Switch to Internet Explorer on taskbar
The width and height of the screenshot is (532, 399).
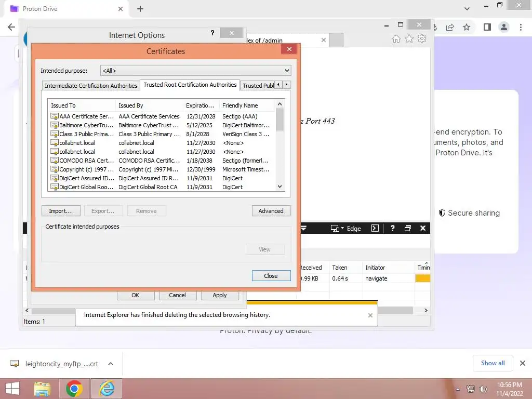(x=107, y=389)
